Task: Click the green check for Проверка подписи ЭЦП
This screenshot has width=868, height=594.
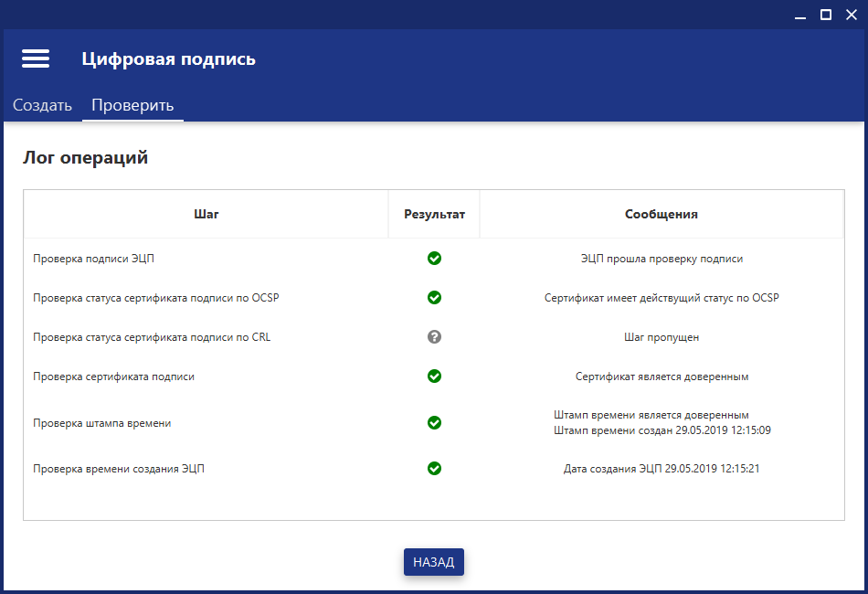Action: pyautogui.click(x=434, y=259)
